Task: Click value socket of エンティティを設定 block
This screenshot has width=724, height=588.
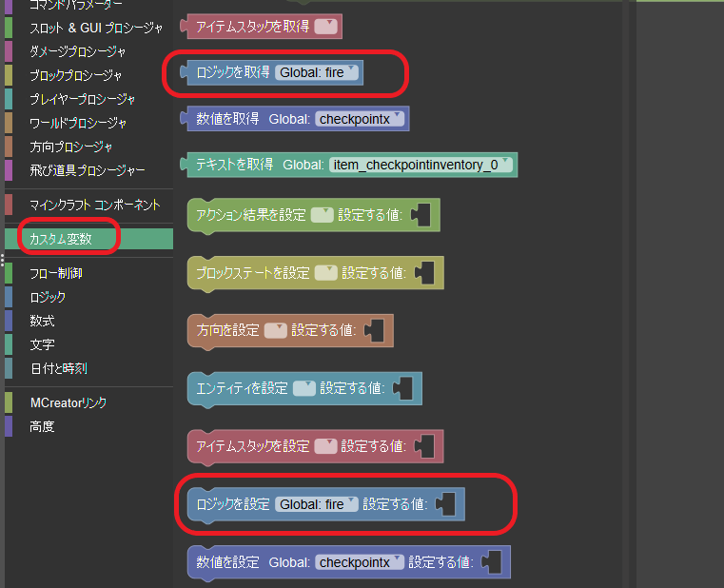Action: (402, 388)
